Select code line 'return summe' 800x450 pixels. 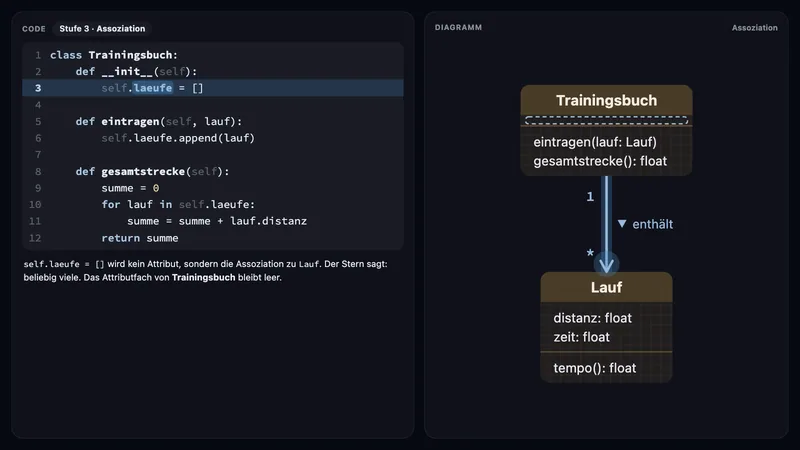pos(140,238)
